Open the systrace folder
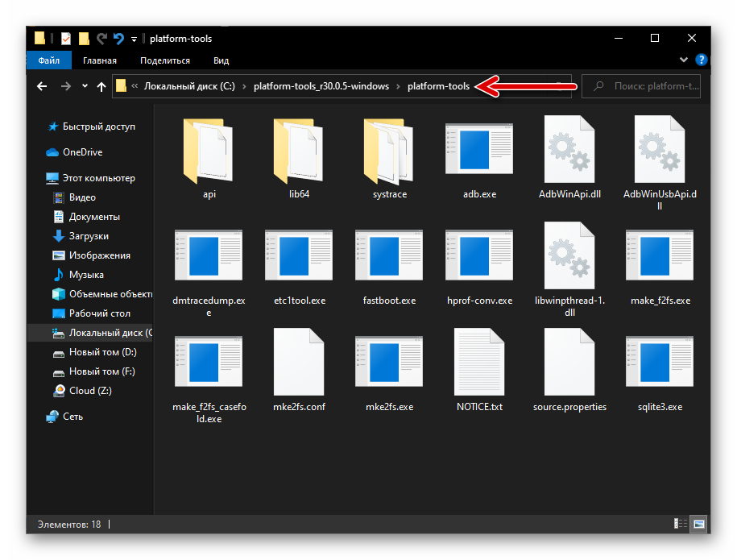Image resolution: width=737 pixels, height=560 pixels. coord(389,151)
